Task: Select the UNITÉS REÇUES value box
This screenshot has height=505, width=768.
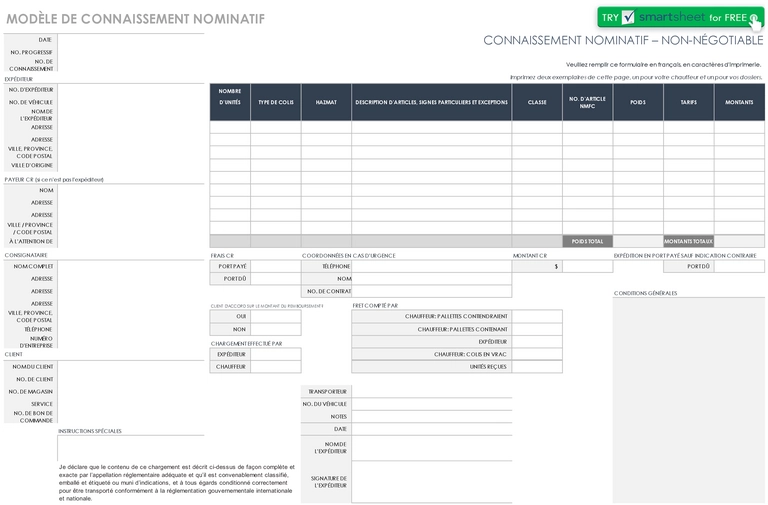Action: [537, 367]
